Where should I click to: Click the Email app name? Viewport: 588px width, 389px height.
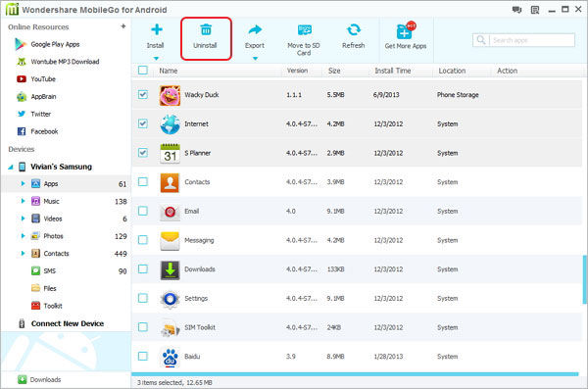pyautogui.click(x=192, y=212)
